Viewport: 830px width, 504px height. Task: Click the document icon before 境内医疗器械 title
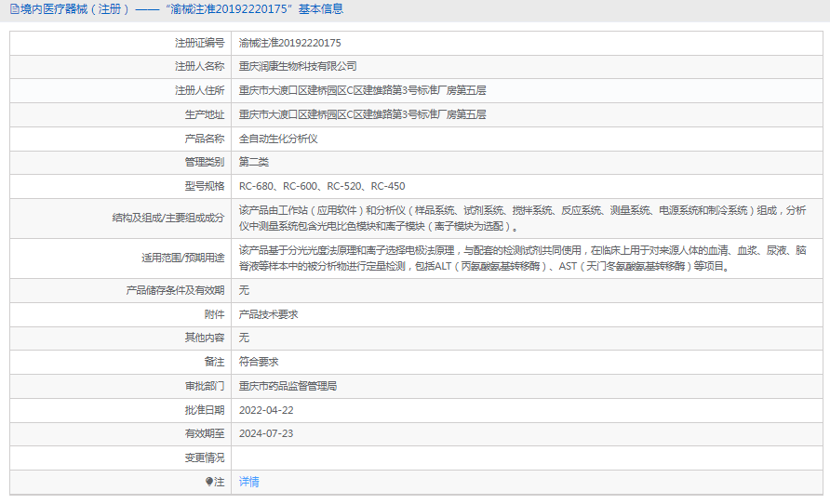point(14,9)
